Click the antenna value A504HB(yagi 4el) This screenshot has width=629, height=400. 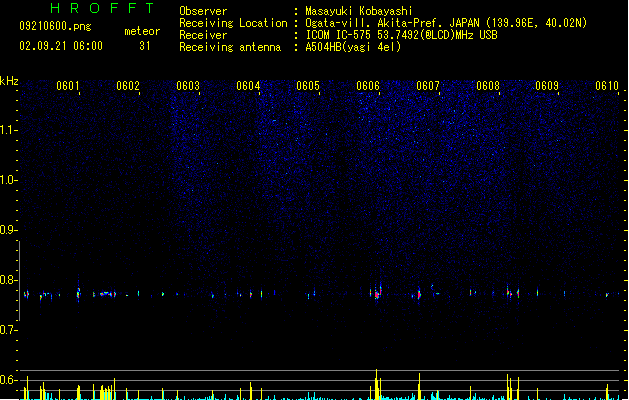(353, 47)
